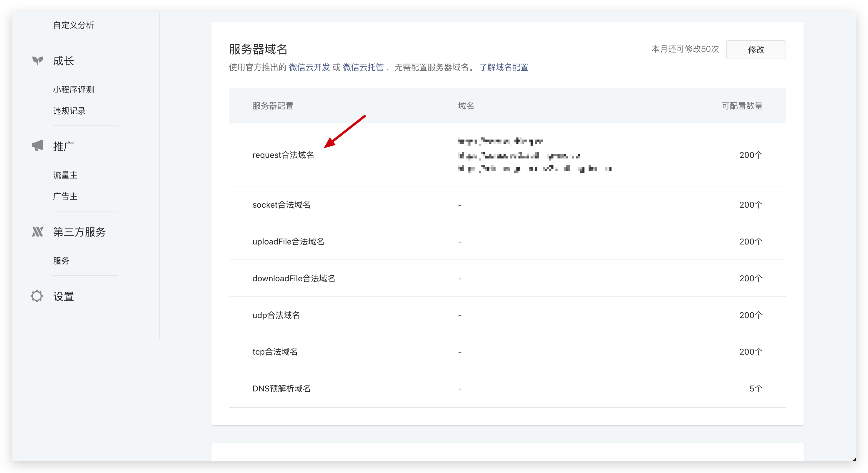Select the udp合法域名 row
The height and width of the screenshot is (473, 868).
[x=276, y=315]
